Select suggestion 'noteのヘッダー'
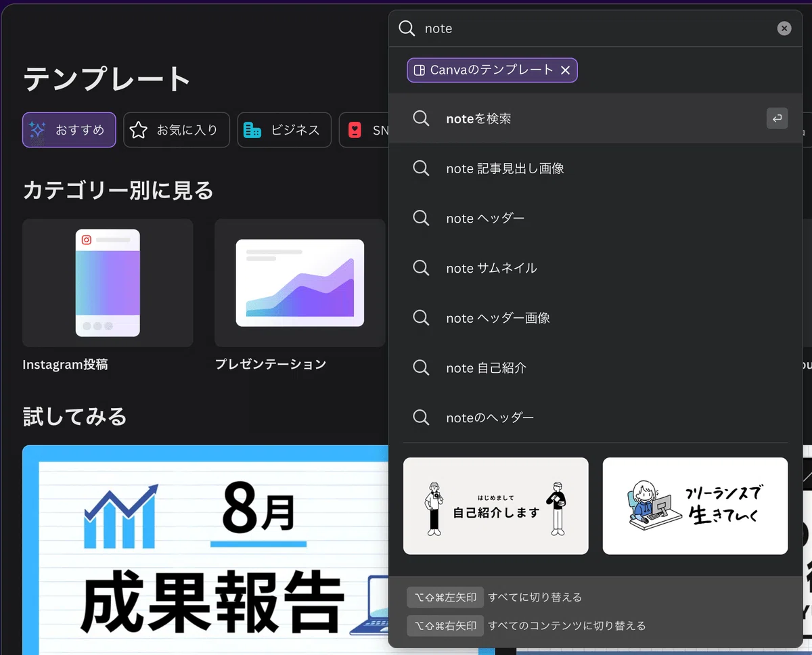 pos(595,417)
